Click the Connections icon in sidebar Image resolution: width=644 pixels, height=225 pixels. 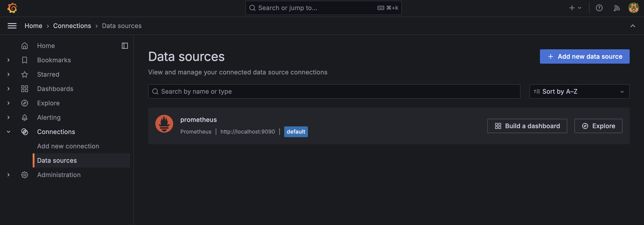[x=24, y=132]
